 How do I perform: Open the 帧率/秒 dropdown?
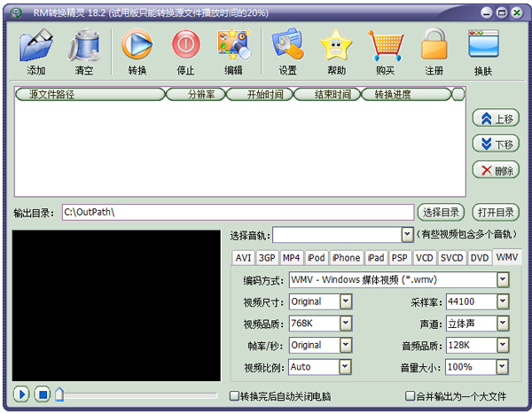[x=346, y=345]
